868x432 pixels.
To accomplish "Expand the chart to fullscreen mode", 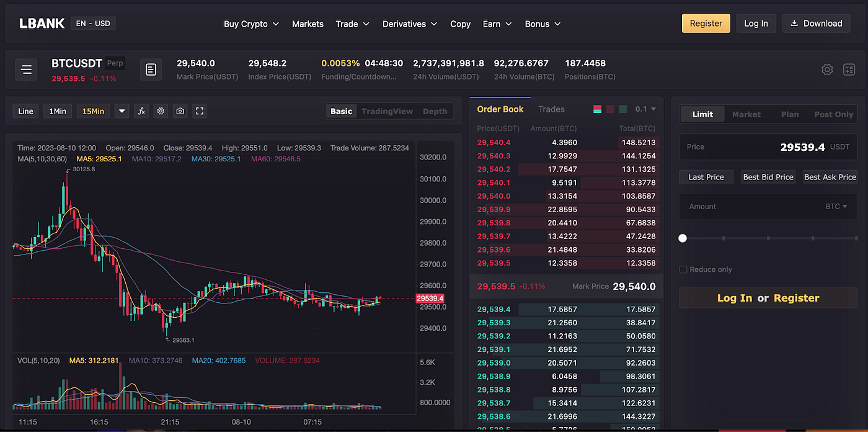I will coord(199,110).
